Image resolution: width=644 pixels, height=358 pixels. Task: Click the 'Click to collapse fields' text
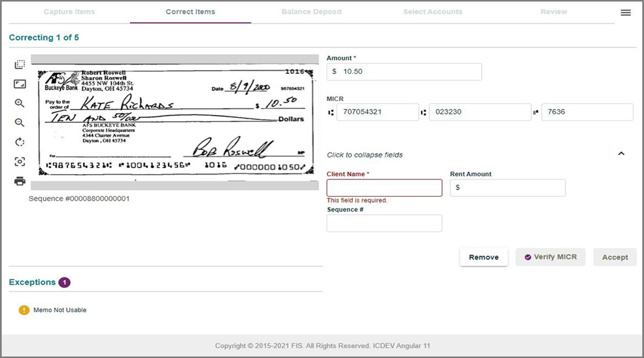pyautogui.click(x=365, y=155)
